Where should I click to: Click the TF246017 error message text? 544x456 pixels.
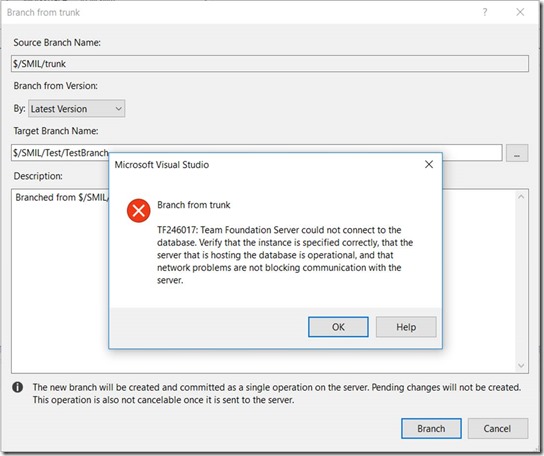284,255
